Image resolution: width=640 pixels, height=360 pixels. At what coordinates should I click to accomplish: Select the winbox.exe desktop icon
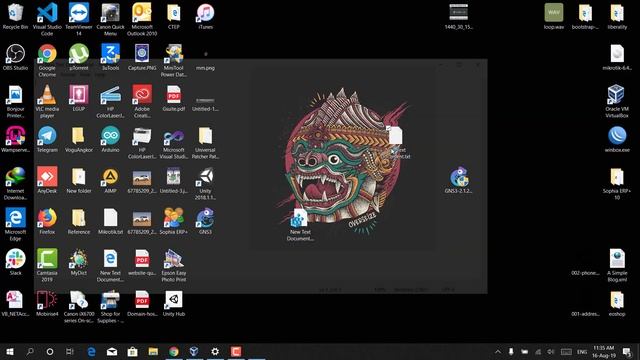(x=617, y=139)
